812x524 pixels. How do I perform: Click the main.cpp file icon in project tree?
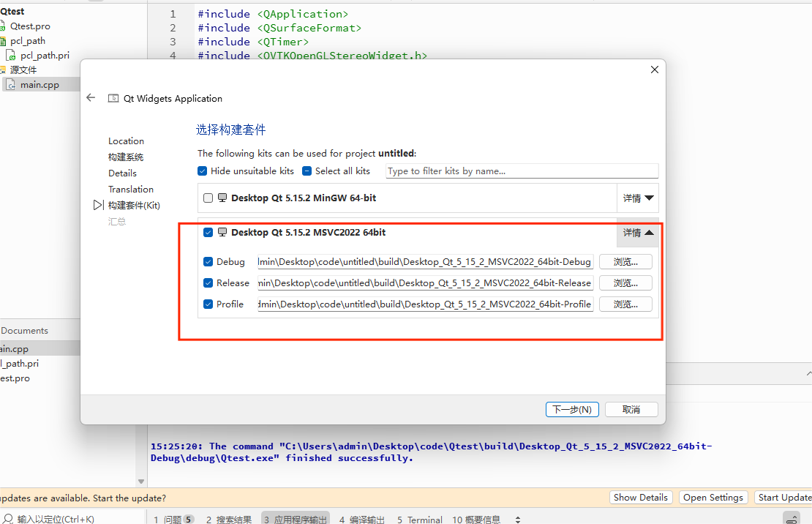pyautogui.click(x=11, y=84)
